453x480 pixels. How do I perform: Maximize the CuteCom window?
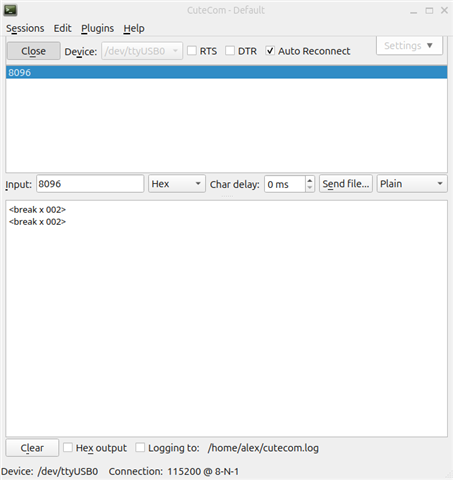(429, 11)
